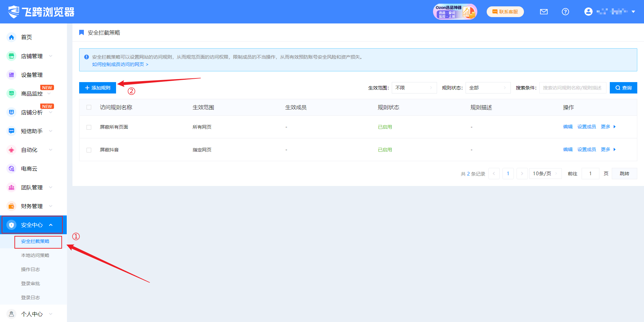Open the Ozon选品神器 promo banner
The width and height of the screenshot is (644, 322).
point(455,12)
